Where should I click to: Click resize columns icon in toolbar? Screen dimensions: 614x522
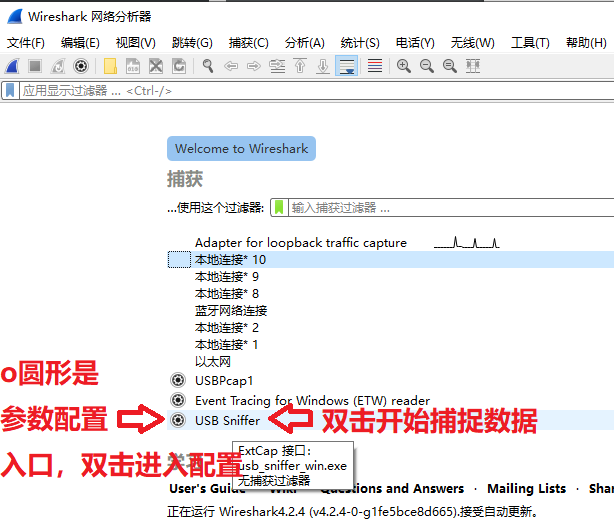pyautogui.click(x=473, y=66)
